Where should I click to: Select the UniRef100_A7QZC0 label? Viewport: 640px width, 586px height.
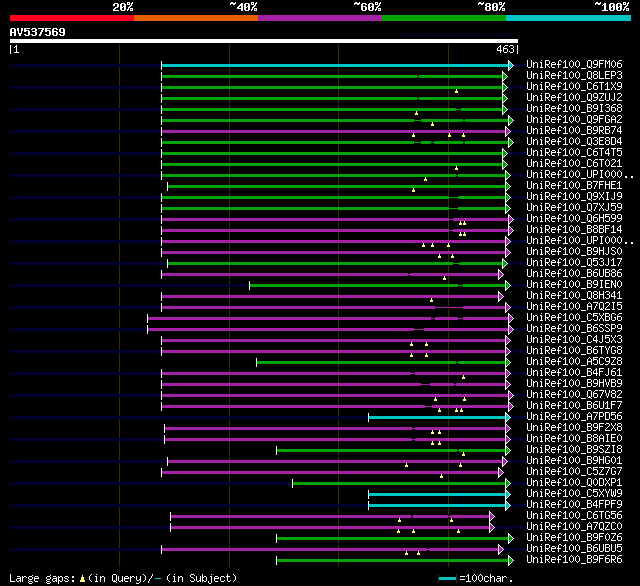point(574,527)
